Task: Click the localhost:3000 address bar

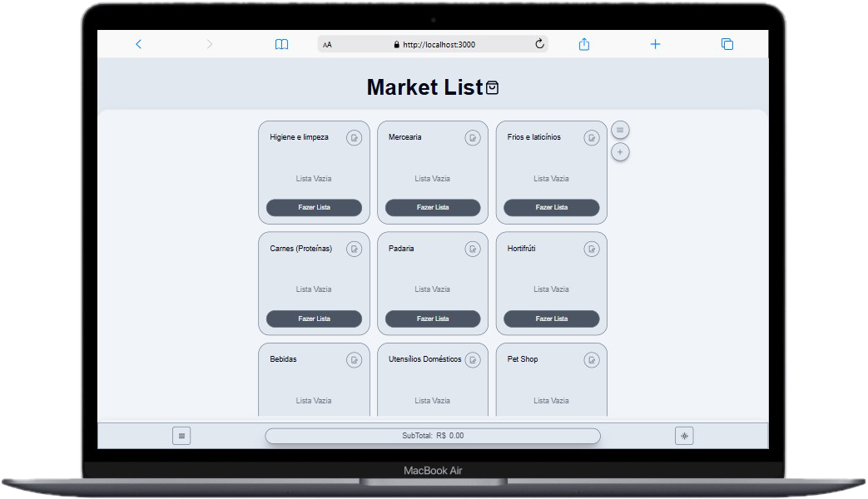Action: coord(433,44)
